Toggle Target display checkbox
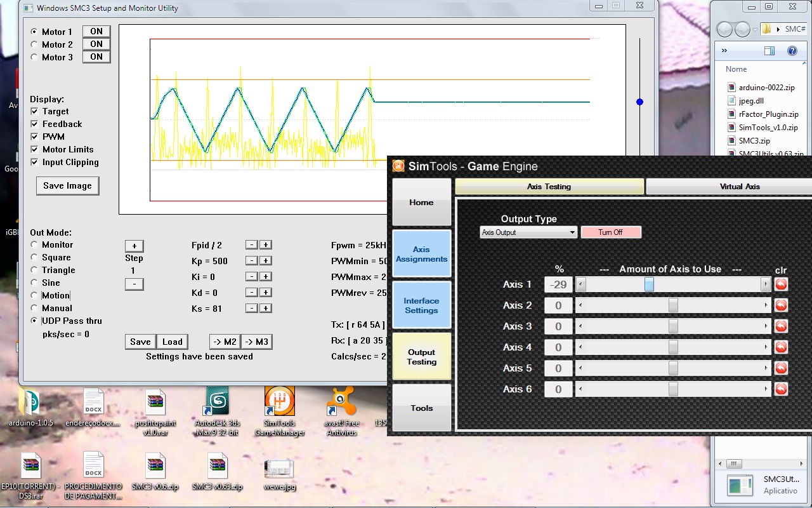Screen dimensions: 812x508 pos(34,111)
